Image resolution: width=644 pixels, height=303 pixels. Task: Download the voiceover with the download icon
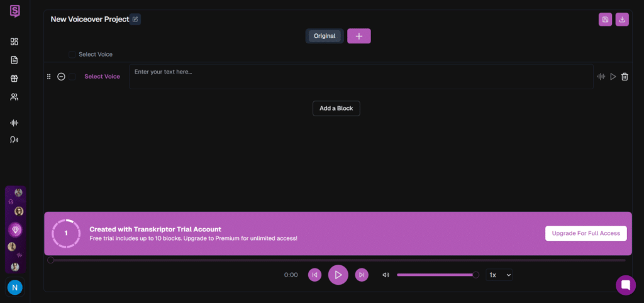pos(622,19)
